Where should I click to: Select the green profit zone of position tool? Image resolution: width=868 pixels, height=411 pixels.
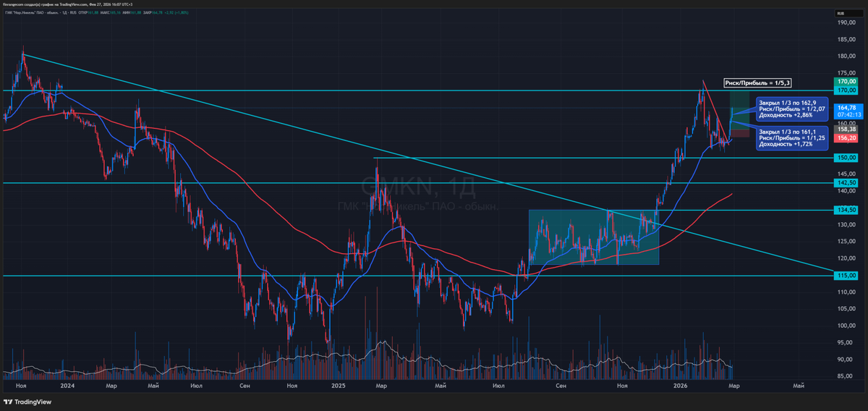[x=739, y=109]
